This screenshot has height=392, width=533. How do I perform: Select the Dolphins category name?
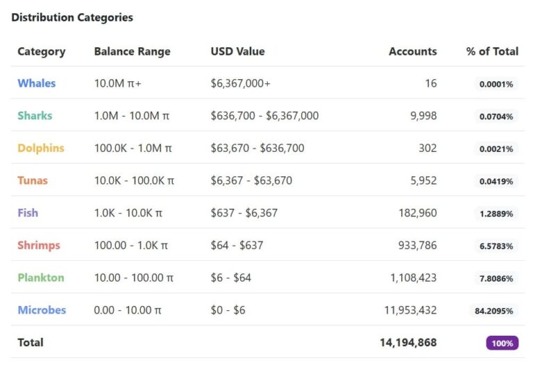click(x=41, y=148)
